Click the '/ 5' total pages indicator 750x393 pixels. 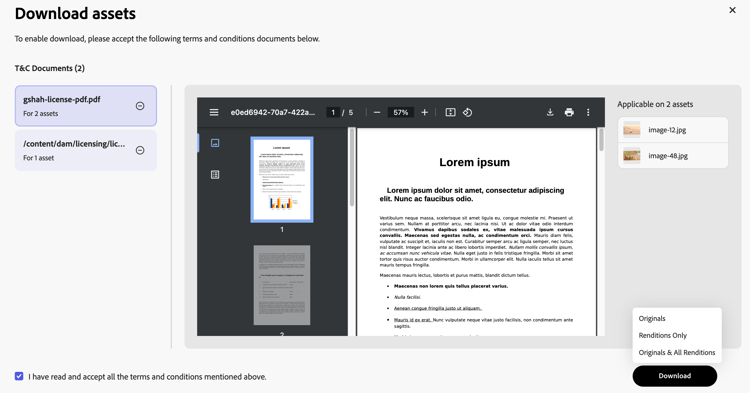tap(348, 112)
